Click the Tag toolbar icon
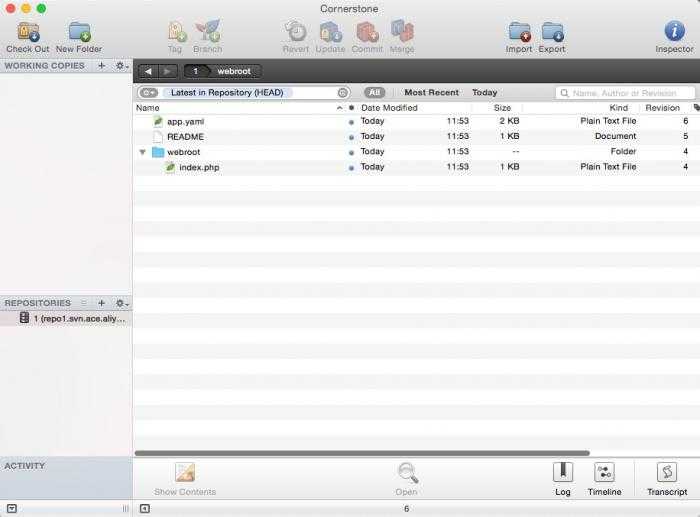 click(x=175, y=32)
